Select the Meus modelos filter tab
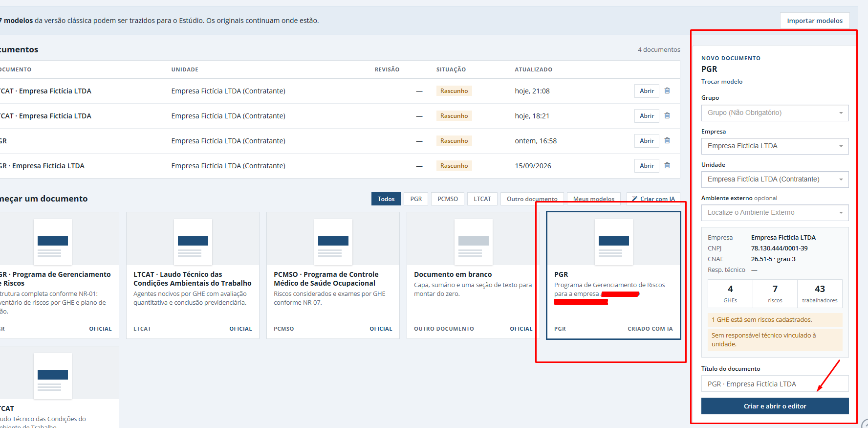 click(593, 199)
